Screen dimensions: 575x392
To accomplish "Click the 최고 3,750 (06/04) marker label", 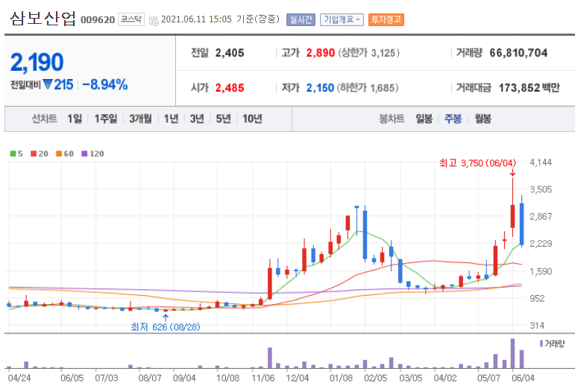I will point(477,163).
